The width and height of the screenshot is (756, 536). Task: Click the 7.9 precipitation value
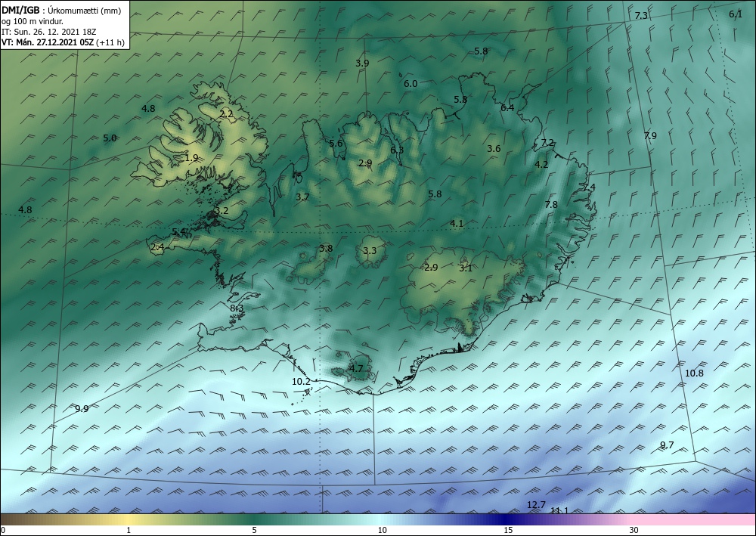pyautogui.click(x=650, y=136)
